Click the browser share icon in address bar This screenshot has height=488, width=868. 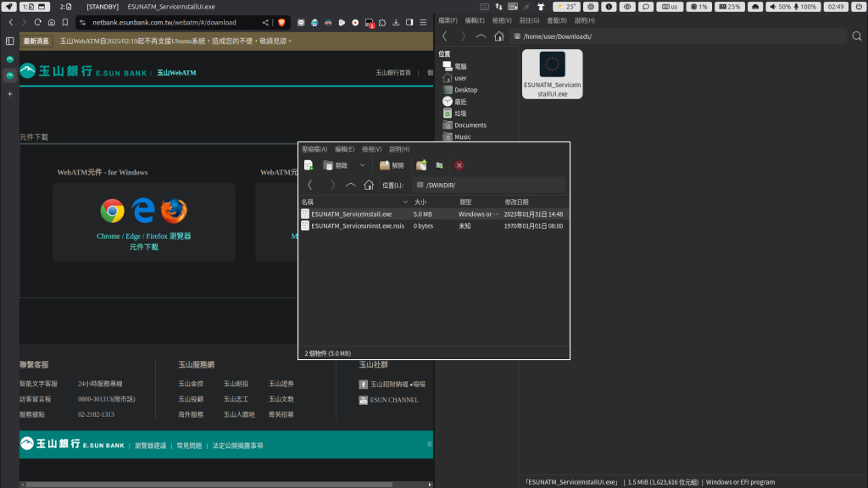[x=265, y=23]
